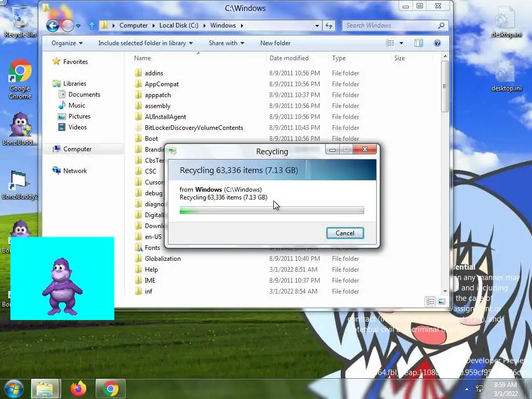Open recent locations dropdown beside Forward arrow
Screen dimensions: 532x399
pos(78,26)
